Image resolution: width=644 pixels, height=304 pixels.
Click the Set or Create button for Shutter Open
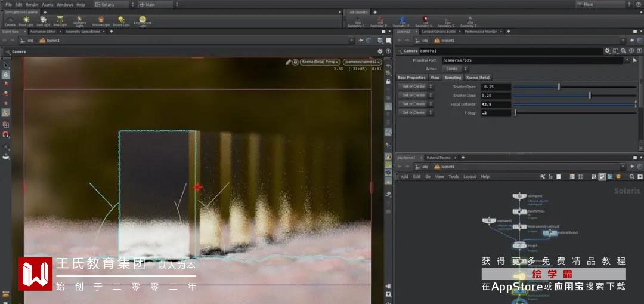416,87
